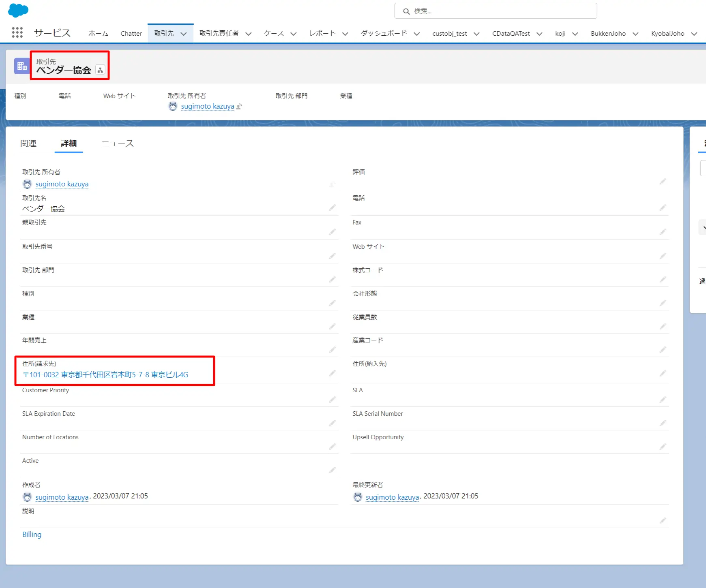Click pencil icon for Customer Priority
The width and height of the screenshot is (706, 588).
pyautogui.click(x=332, y=400)
